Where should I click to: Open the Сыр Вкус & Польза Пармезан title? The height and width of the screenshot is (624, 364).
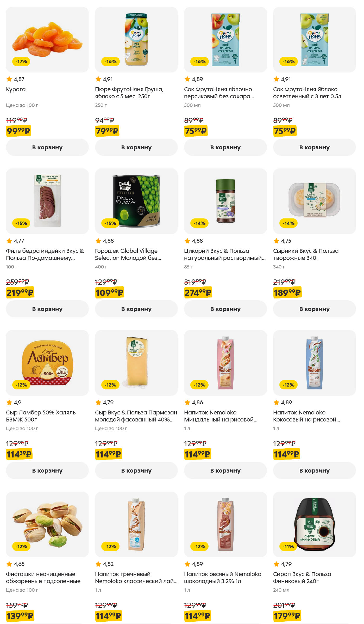(136, 416)
